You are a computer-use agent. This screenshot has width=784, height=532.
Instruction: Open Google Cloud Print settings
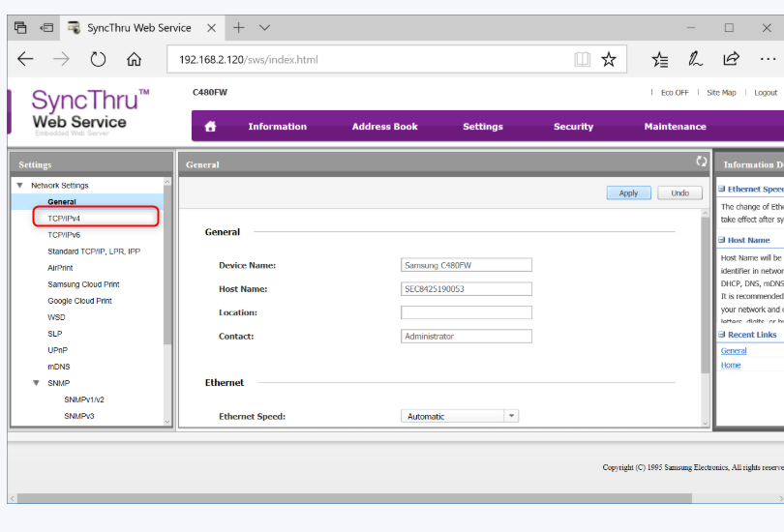[79, 301]
